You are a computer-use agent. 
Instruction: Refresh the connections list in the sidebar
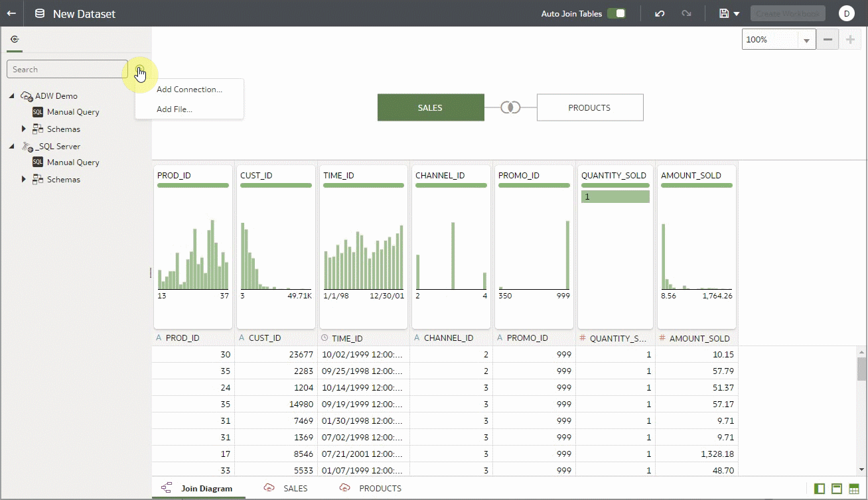click(x=15, y=39)
